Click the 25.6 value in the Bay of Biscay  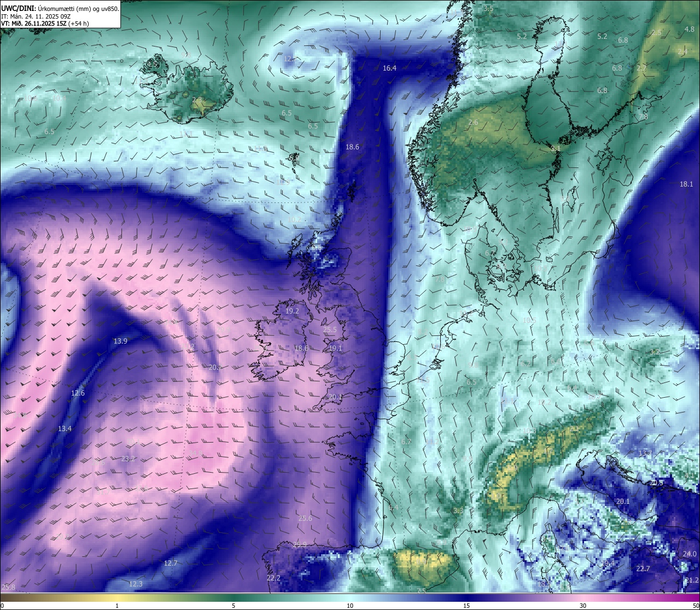(x=305, y=518)
